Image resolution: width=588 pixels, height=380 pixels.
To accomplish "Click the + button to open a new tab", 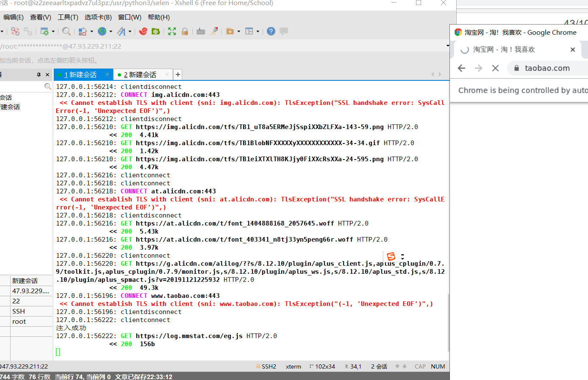I will (x=178, y=74).
